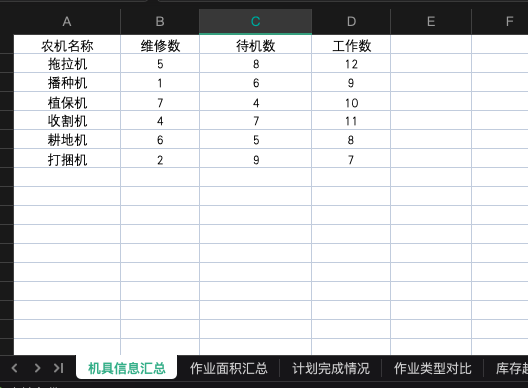Go to the previous sheet tab arrow

pyautogui.click(x=14, y=368)
